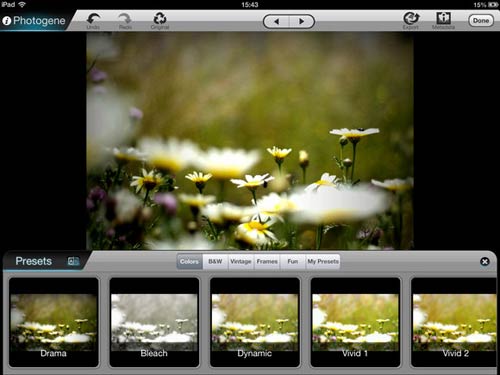Viewport: 500px width, 375px height.
Task: Go to the next photo with the right arrow
Action: (301, 22)
